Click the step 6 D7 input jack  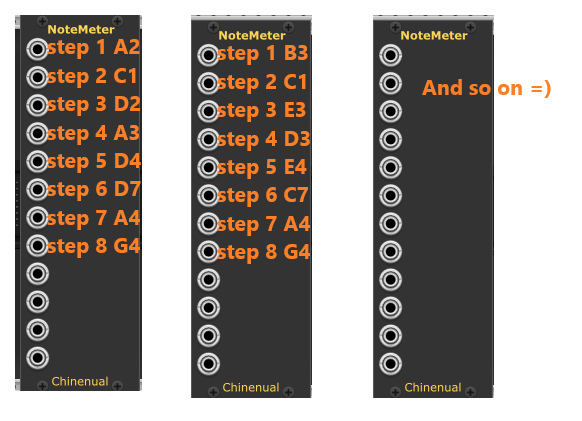point(37,189)
